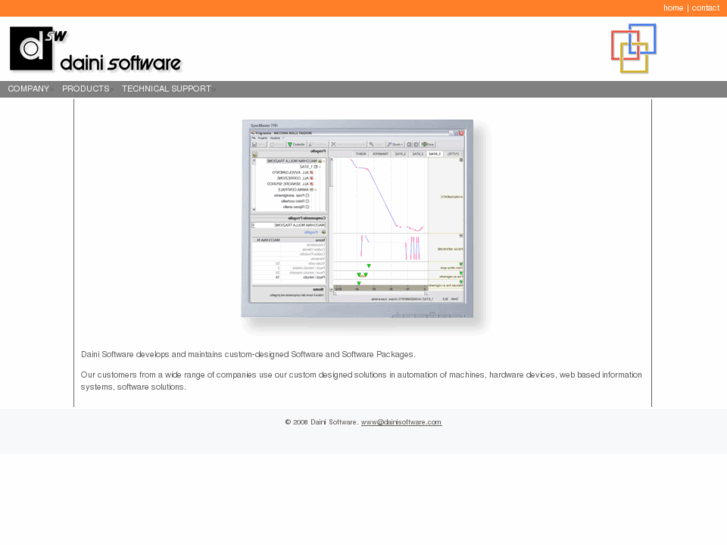
Task: Click the www@dainisoftware.com email link
Action: (401, 422)
